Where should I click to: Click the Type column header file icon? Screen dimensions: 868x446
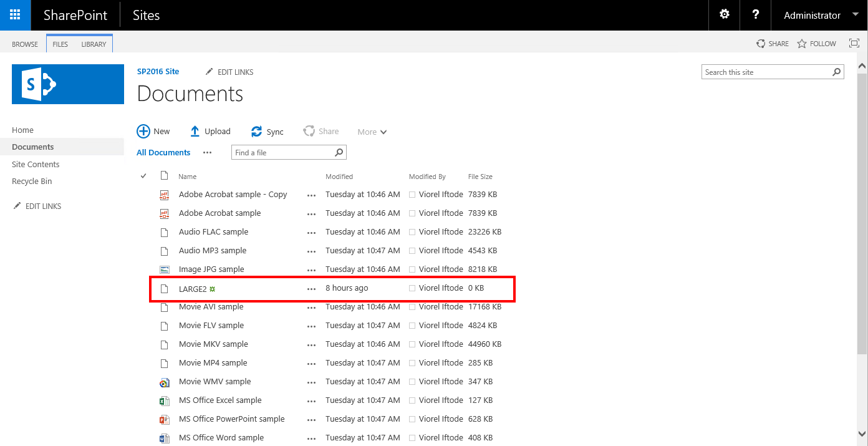[x=165, y=175]
